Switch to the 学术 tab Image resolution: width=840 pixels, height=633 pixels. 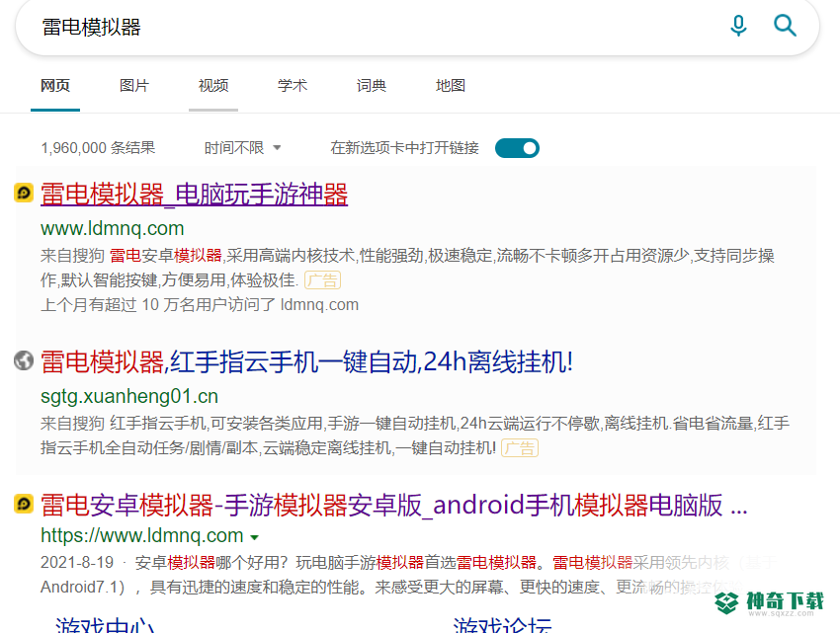click(292, 86)
